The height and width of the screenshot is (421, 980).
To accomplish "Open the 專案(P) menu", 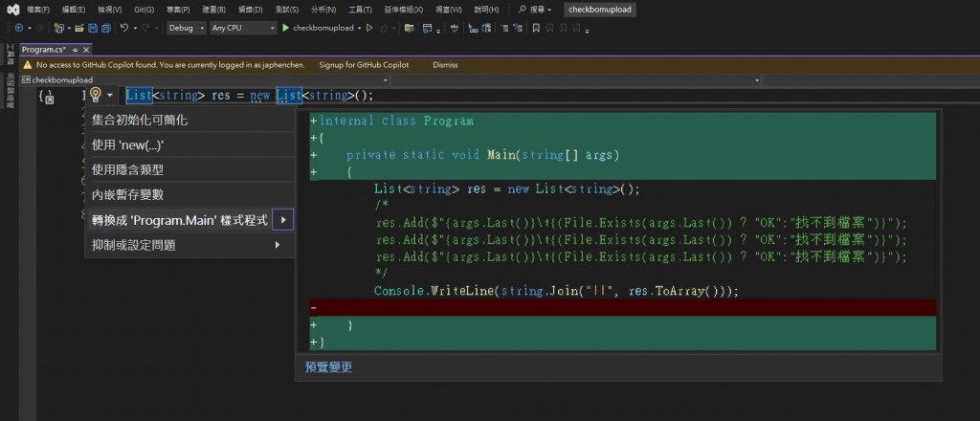I will click(x=178, y=10).
